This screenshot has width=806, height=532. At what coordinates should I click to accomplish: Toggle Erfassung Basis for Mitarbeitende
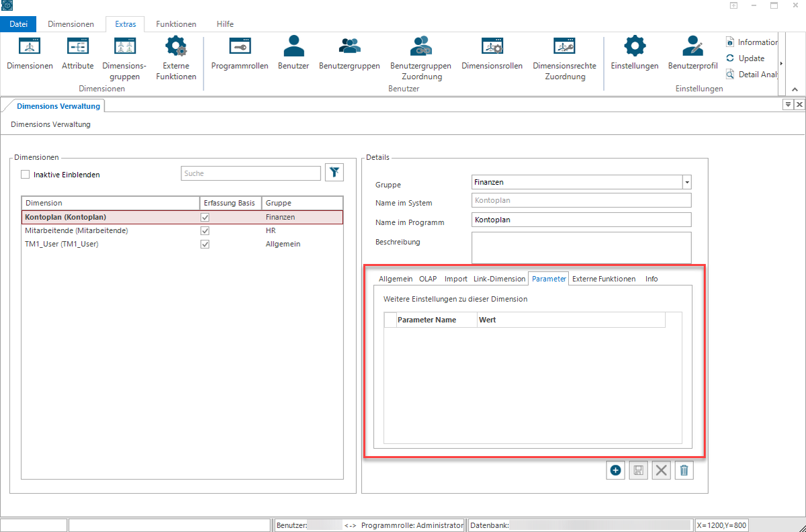[205, 230]
